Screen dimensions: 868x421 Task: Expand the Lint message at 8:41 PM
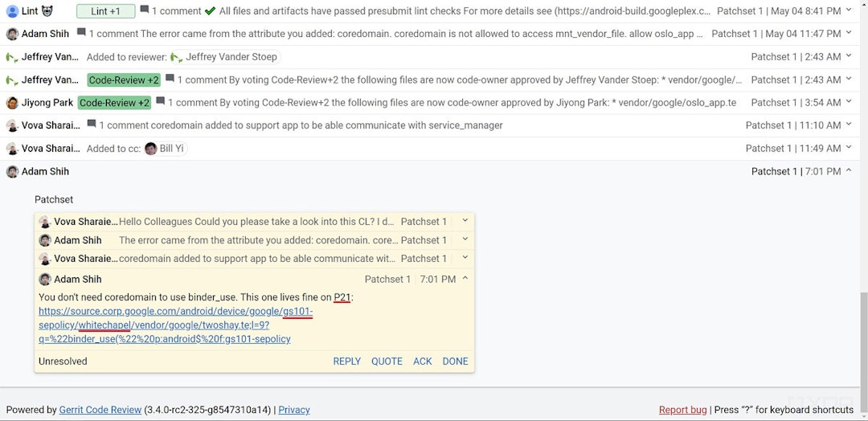pos(849,11)
